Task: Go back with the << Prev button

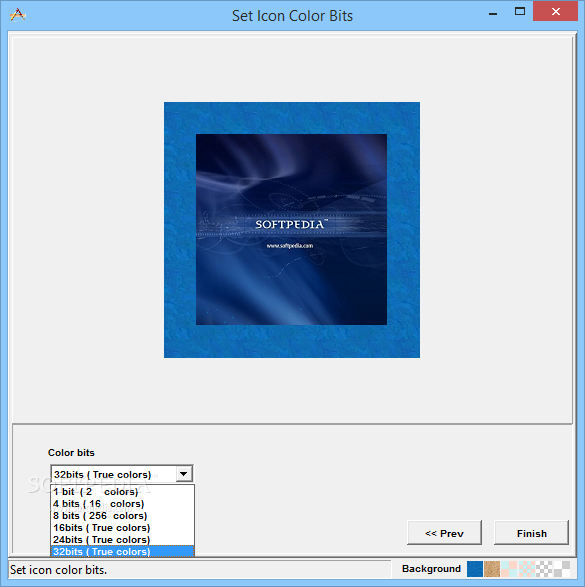Action: [x=444, y=533]
